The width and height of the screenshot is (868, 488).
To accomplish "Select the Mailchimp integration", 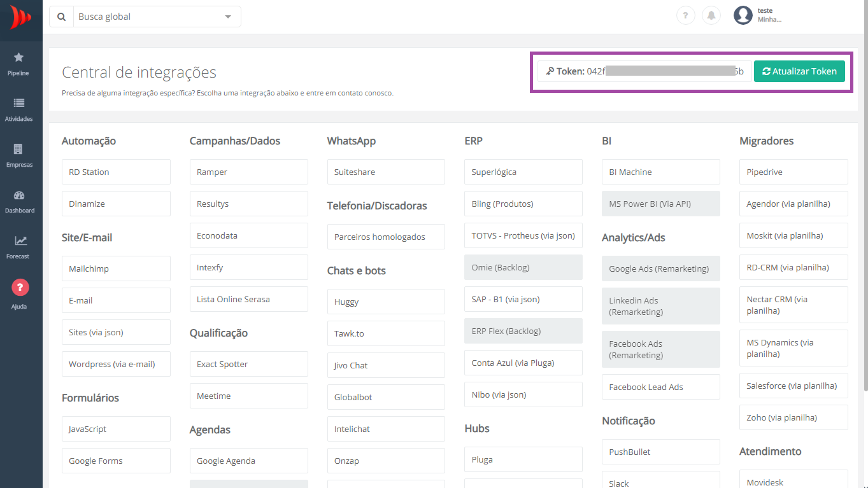I will 116,268.
